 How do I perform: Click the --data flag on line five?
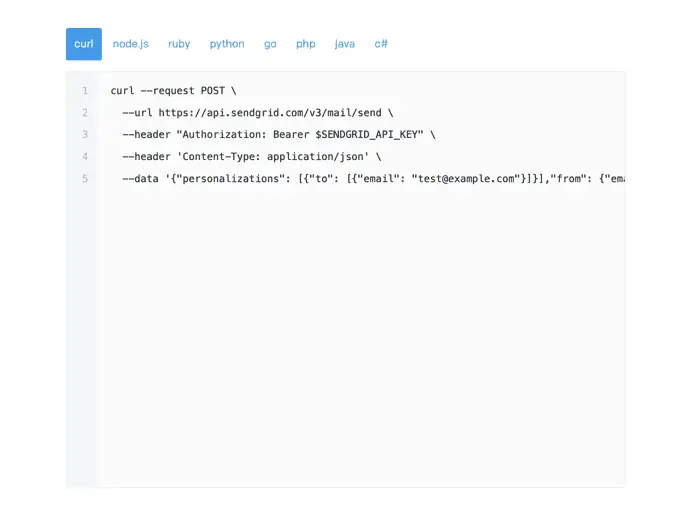point(140,179)
